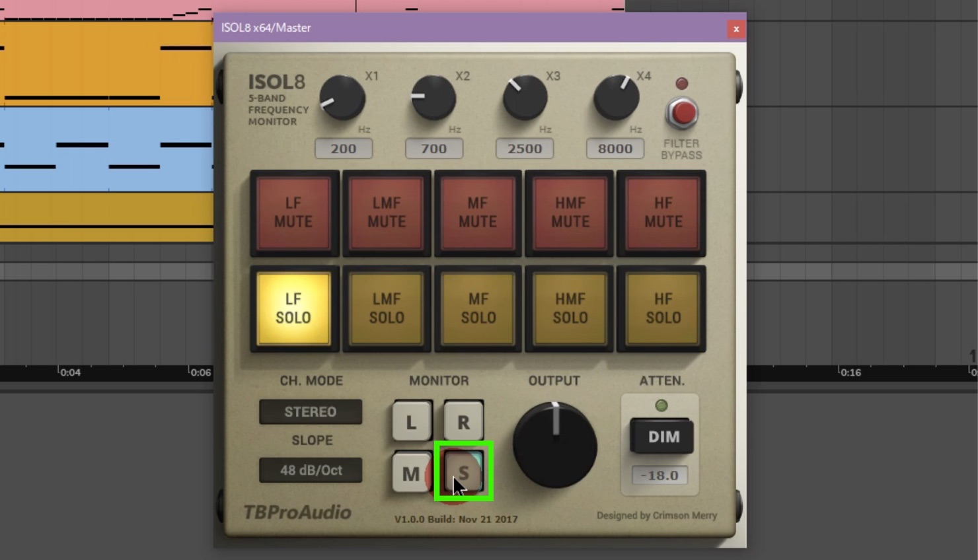
Task: Monitor the side signal with S
Action: (463, 473)
